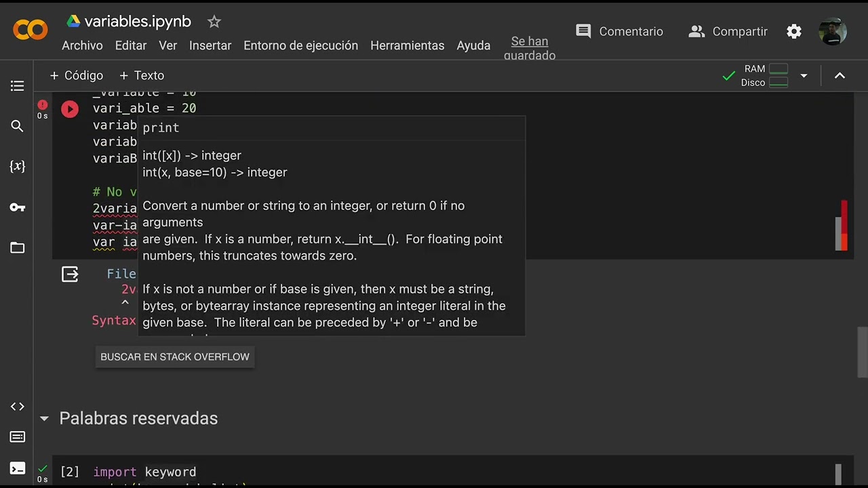Click the green check on cell [2]

tap(43, 468)
